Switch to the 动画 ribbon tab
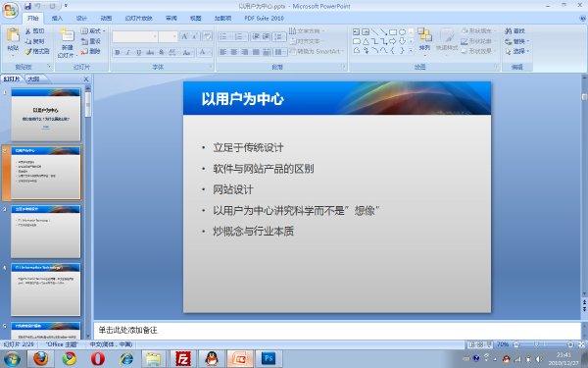This screenshot has height=368, width=588. 106,18
